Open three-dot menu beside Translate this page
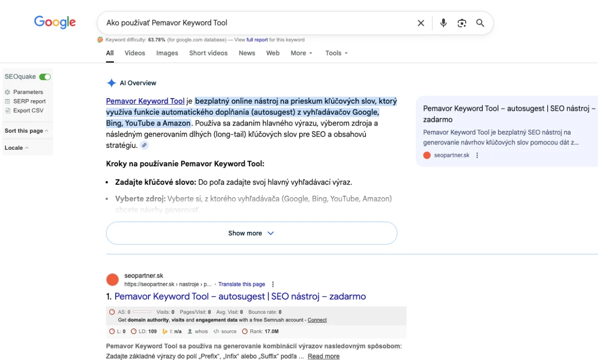This screenshot has height=364, width=598. click(273, 284)
